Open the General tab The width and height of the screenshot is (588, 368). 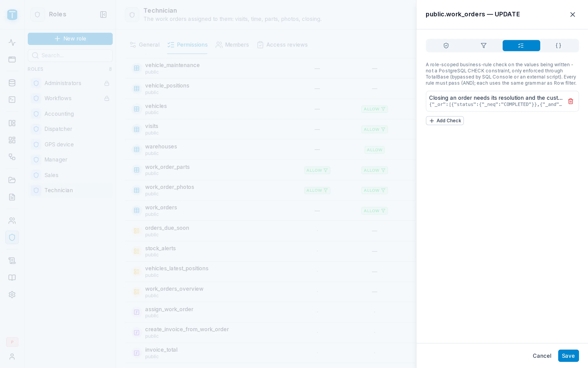point(145,45)
